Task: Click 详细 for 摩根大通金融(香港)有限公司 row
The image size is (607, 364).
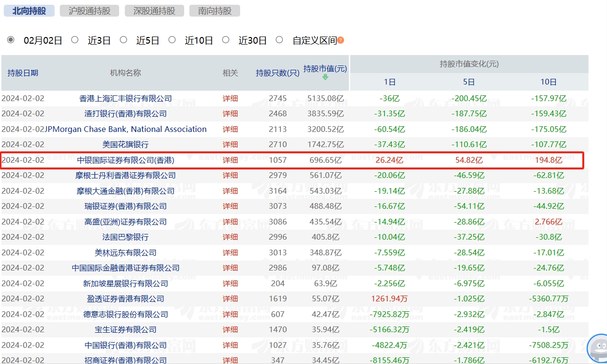Action: pyautogui.click(x=230, y=191)
